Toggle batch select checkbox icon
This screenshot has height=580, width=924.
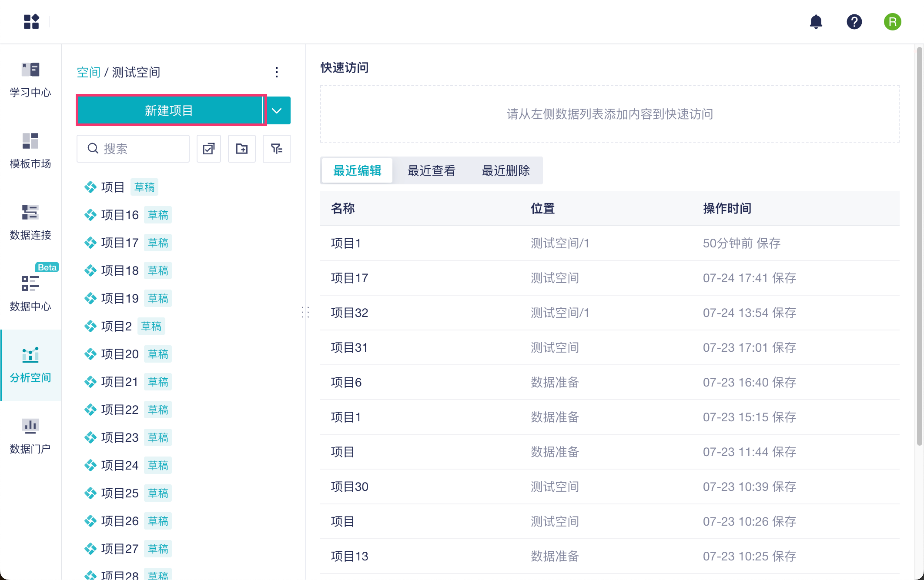coord(209,149)
